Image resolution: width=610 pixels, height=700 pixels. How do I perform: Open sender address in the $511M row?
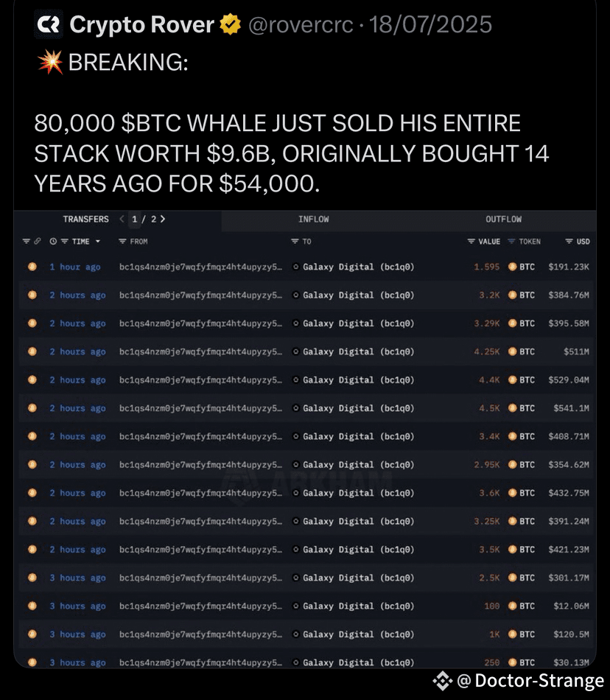201,351
